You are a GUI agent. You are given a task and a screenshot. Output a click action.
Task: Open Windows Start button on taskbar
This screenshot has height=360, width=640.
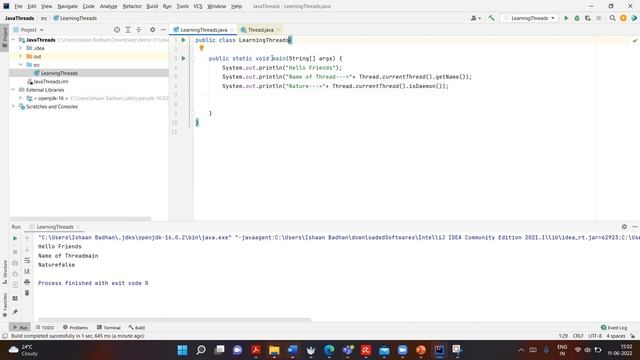click(182, 350)
